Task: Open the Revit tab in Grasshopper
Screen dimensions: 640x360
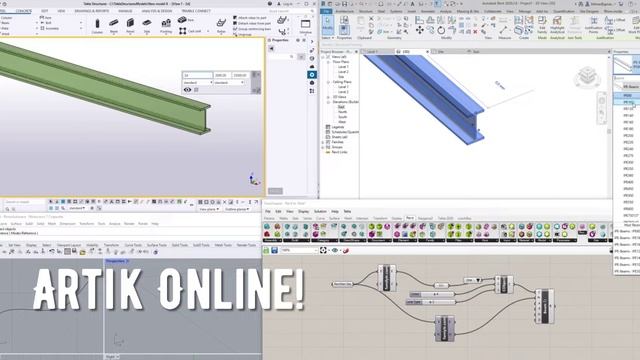Action: (x=410, y=218)
